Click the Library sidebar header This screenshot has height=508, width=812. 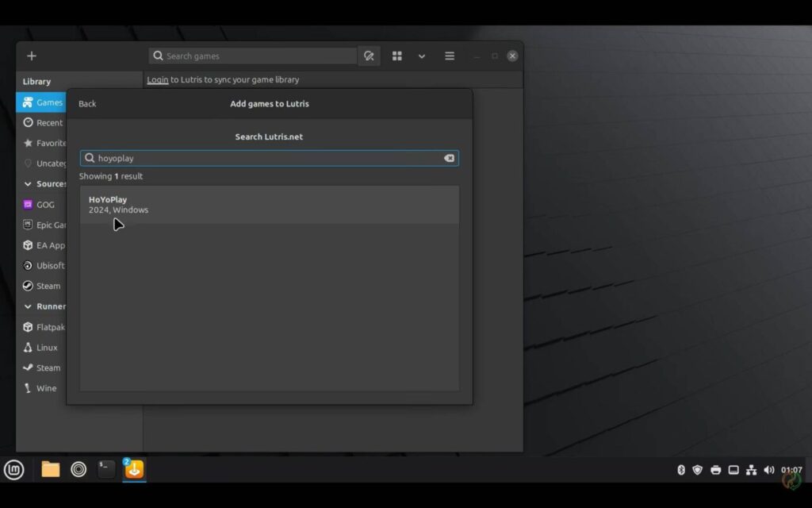(36, 82)
